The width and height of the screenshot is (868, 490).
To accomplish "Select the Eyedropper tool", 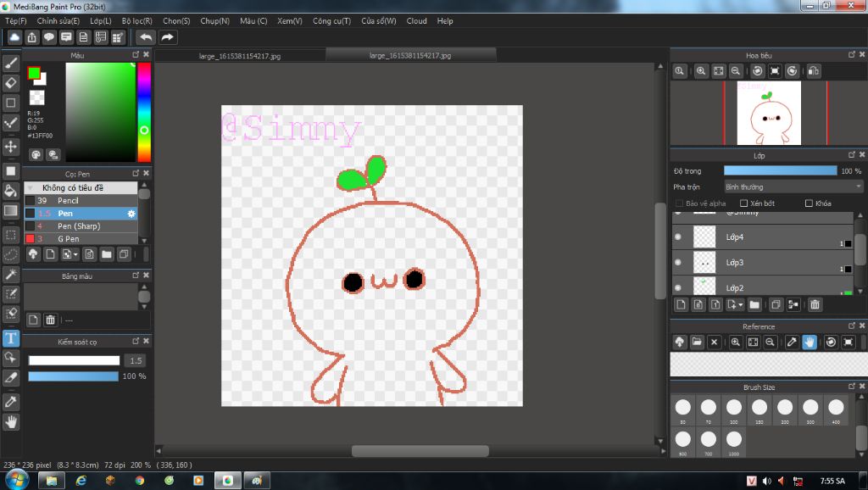I will tap(10, 402).
